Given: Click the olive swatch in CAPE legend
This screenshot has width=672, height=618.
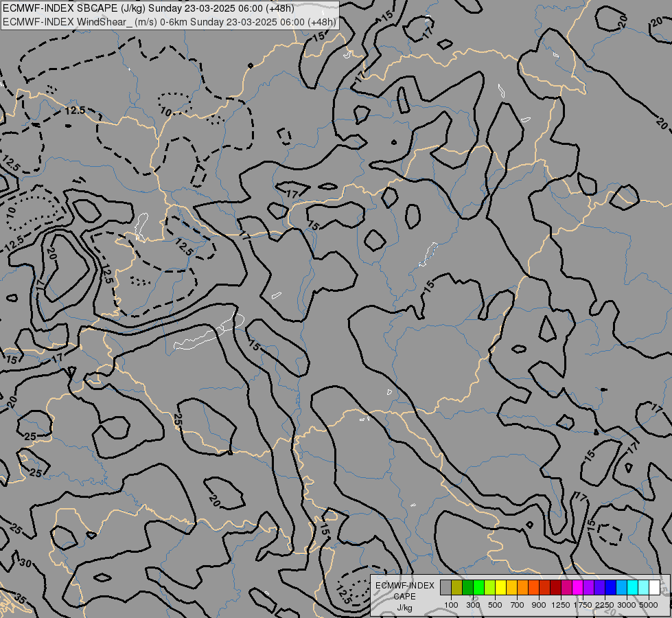Looking at the screenshot, I should (x=456, y=587).
